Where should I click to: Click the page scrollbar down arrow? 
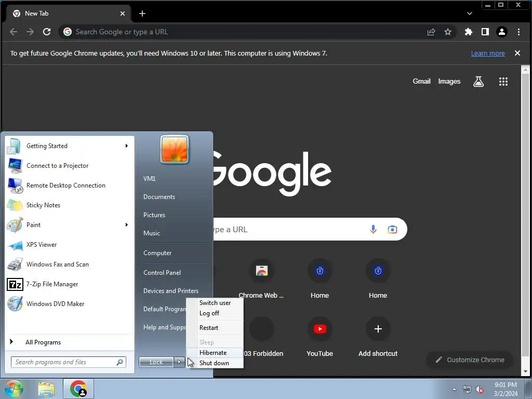point(526,372)
